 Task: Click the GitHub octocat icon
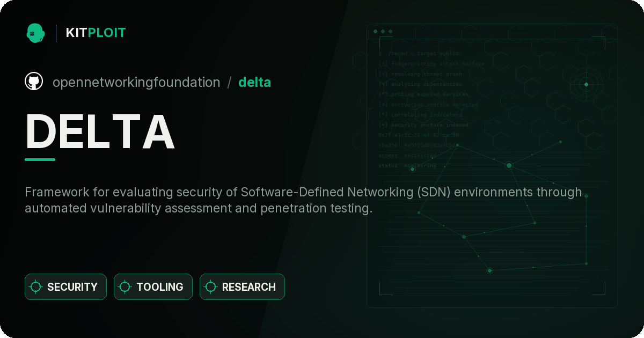click(34, 82)
